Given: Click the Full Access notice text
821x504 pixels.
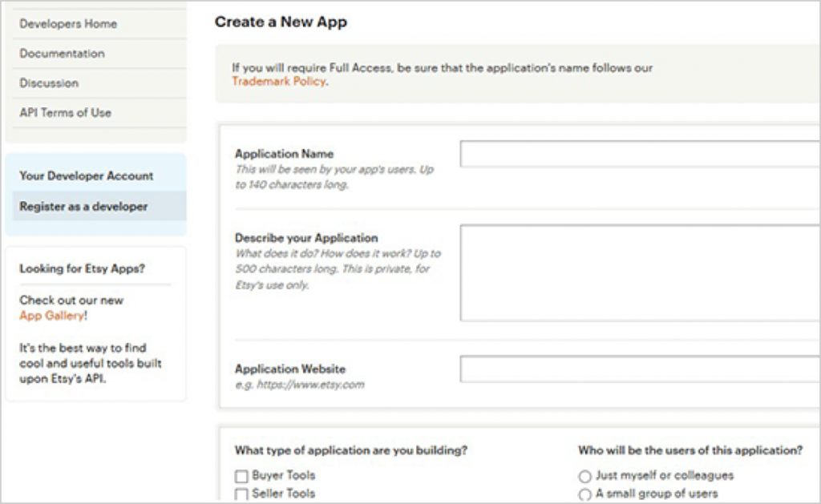Looking at the screenshot, I should coord(443,75).
